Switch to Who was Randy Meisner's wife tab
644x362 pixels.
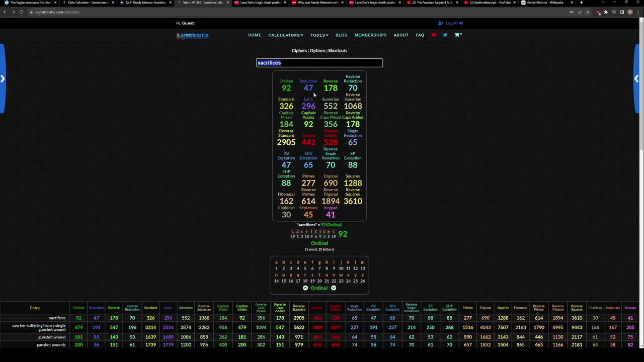tap(317, 3)
